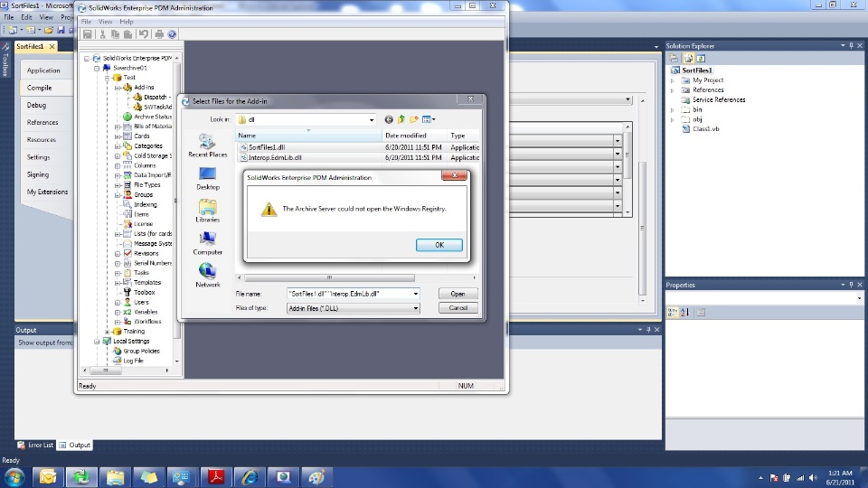Viewport: 868px width, 488px height.
Task: Switch to References tab in project properties
Action: click(42, 122)
